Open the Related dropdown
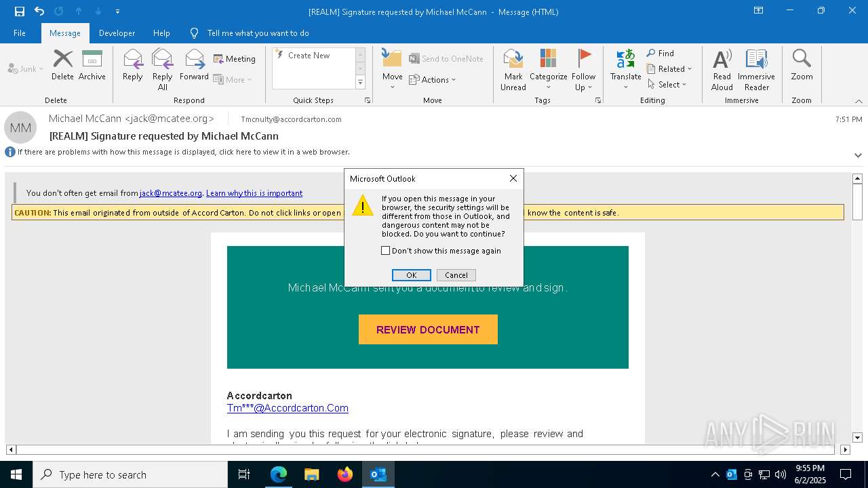Screen dimensions: 868x488 [x=669, y=68]
